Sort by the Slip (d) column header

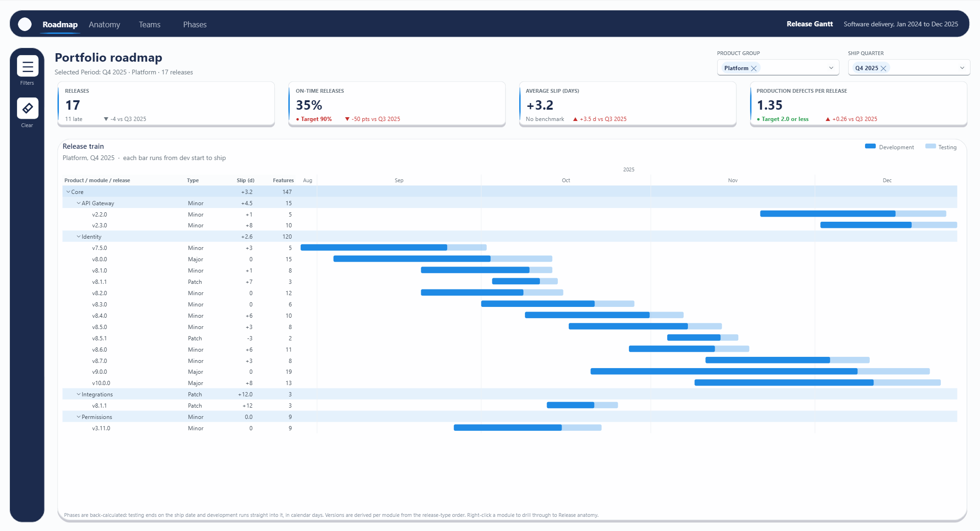pyautogui.click(x=245, y=180)
